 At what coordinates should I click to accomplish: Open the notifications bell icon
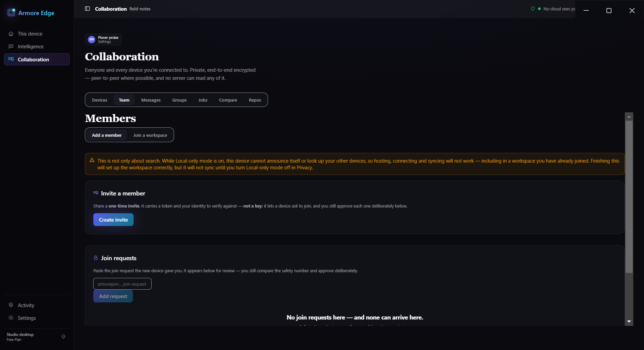63,337
